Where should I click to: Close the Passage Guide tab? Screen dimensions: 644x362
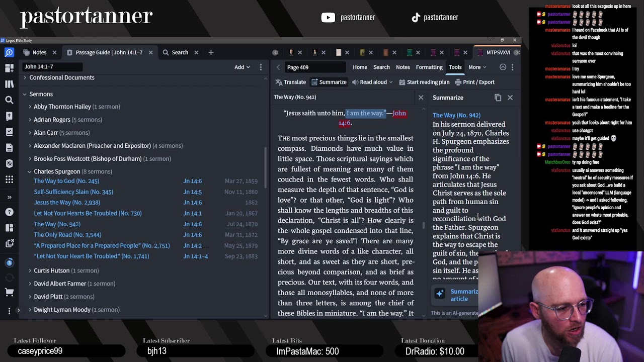click(150, 52)
